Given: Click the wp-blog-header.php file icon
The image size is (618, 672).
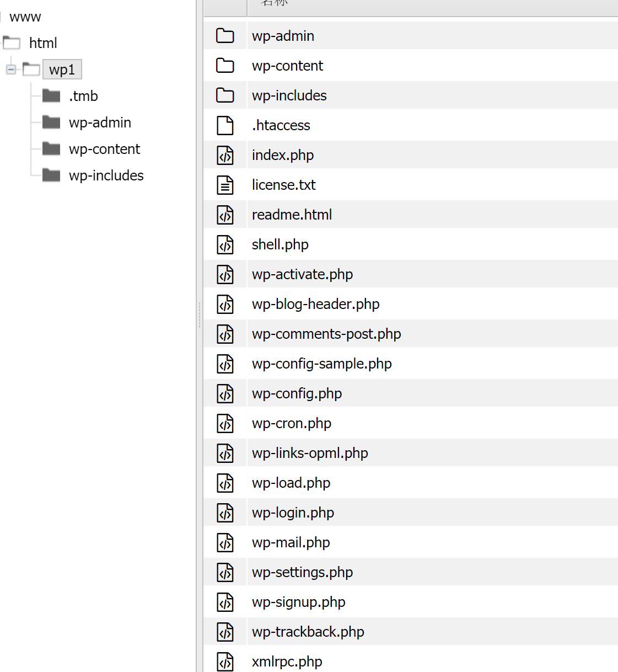Looking at the screenshot, I should click(x=225, y=304).
